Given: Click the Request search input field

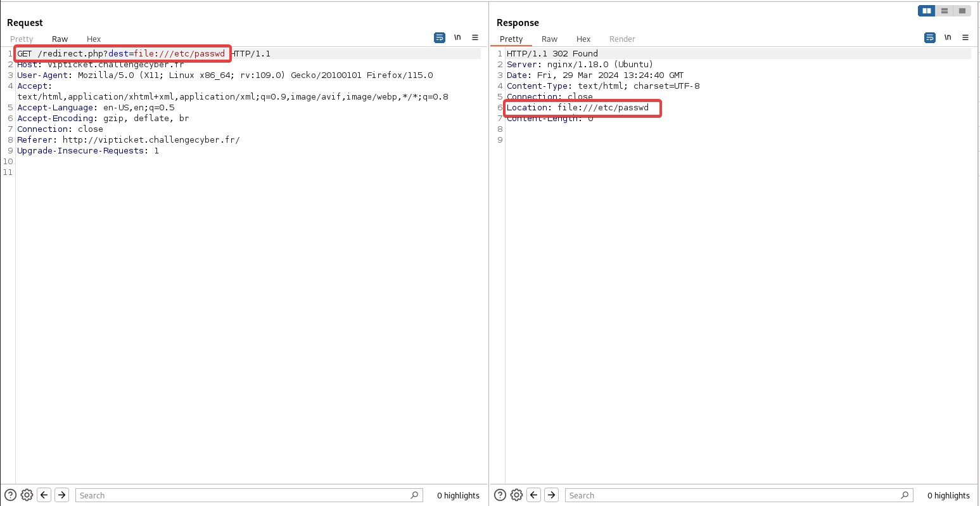Looking at the screenshot, I should 244,495.
